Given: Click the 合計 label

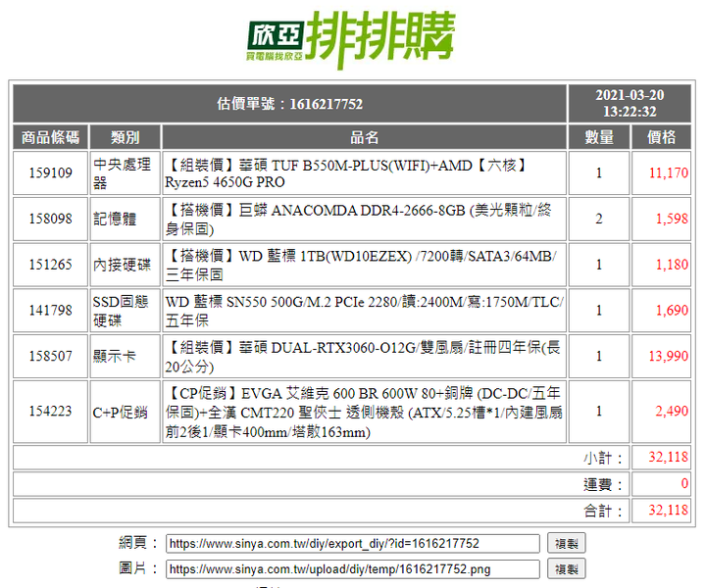Looking at the screenshot, I should click(603, 511).
